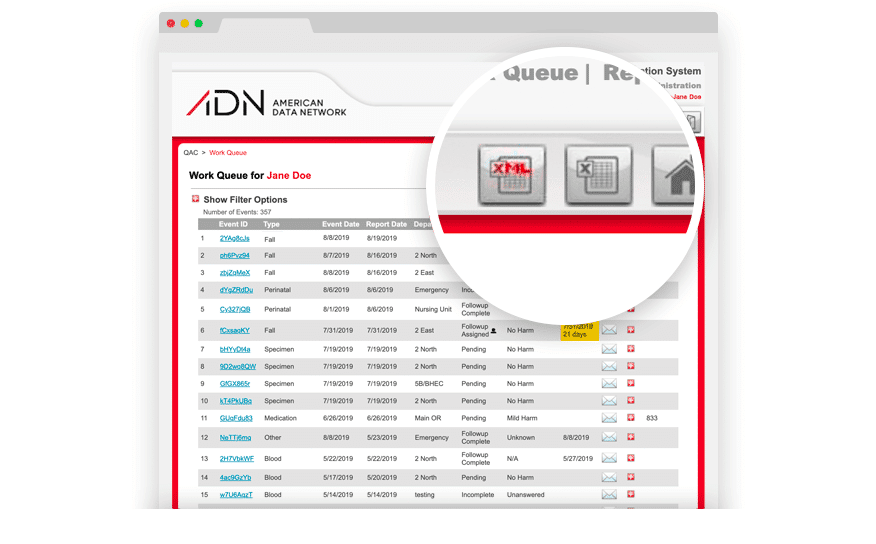Click red plus icon in bHYyDt4a row
The width and height of the screenshot is (876, 544).
pyautogui.click(x=631, y=349)
